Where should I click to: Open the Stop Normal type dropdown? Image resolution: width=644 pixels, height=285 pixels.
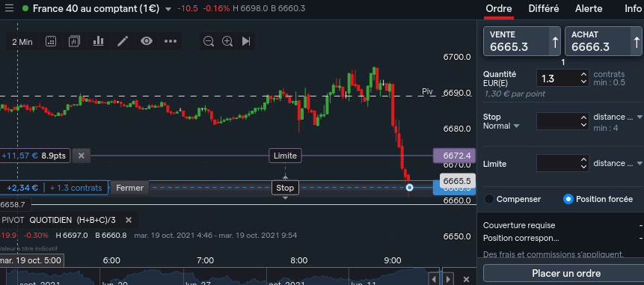(501, 126)
